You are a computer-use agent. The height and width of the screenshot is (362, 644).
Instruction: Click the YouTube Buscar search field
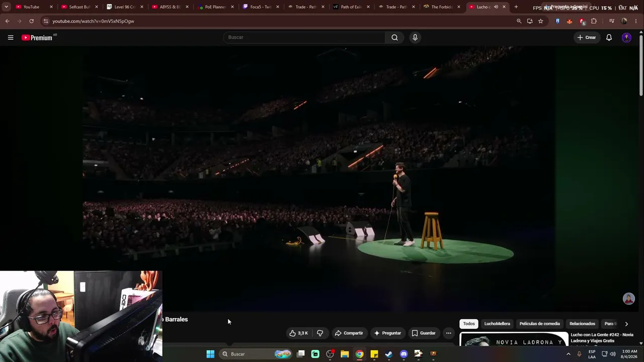coord(304,37)
